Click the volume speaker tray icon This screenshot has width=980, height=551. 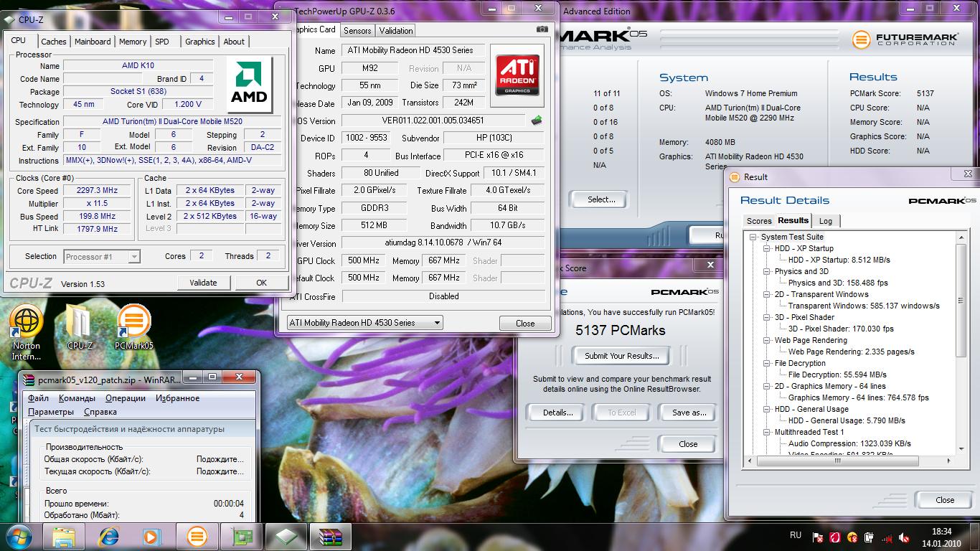pyautogui.click(x=903, y=537)
